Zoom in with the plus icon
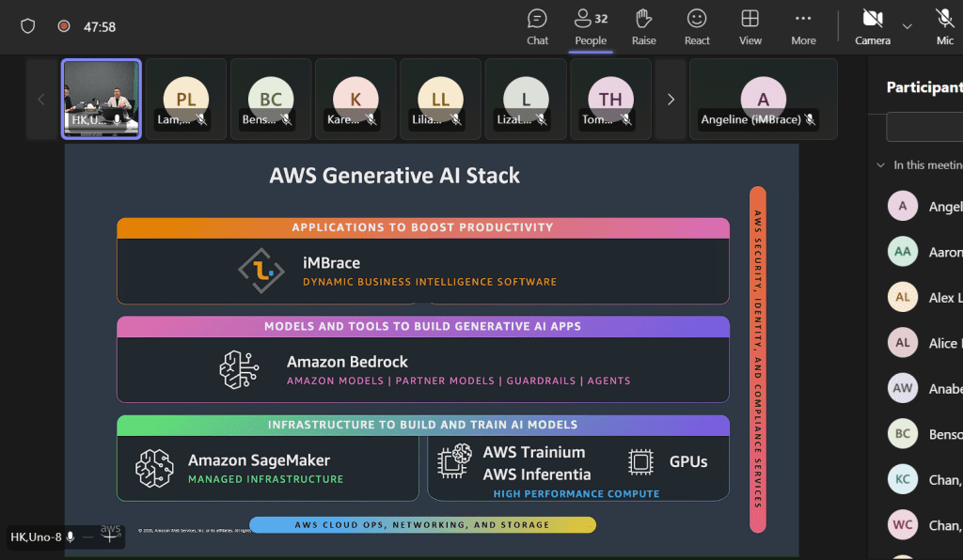 pyautogui.click(x=110, y=537)
